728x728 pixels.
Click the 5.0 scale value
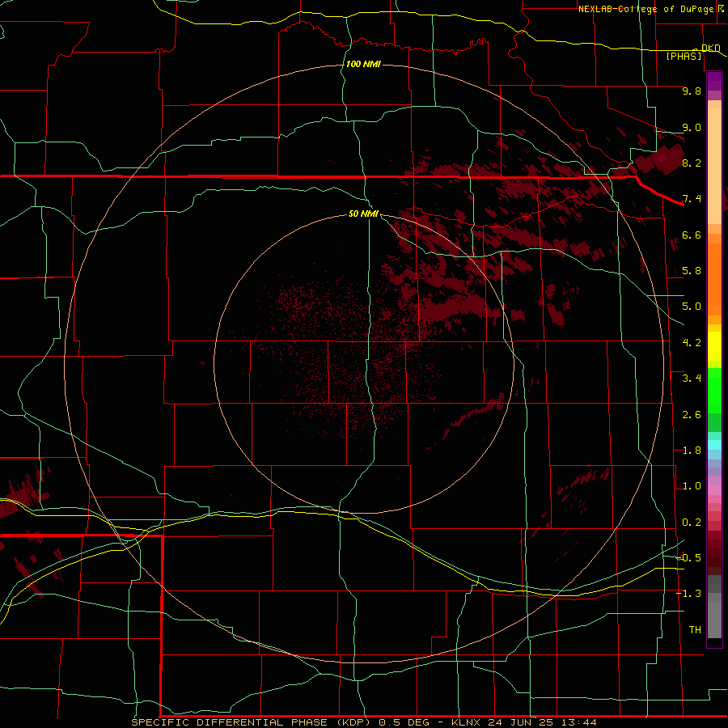pos(692,307)
